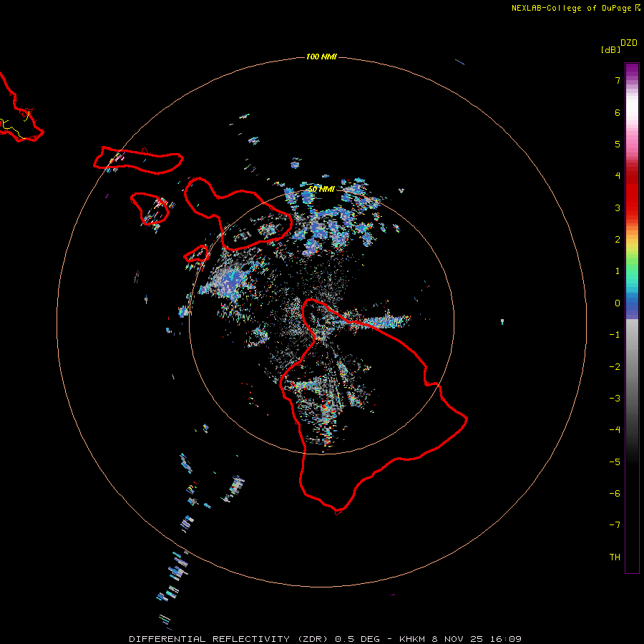Click the -1 value on the color scale
The image size is (644, 644).
(x=615, y=335)
